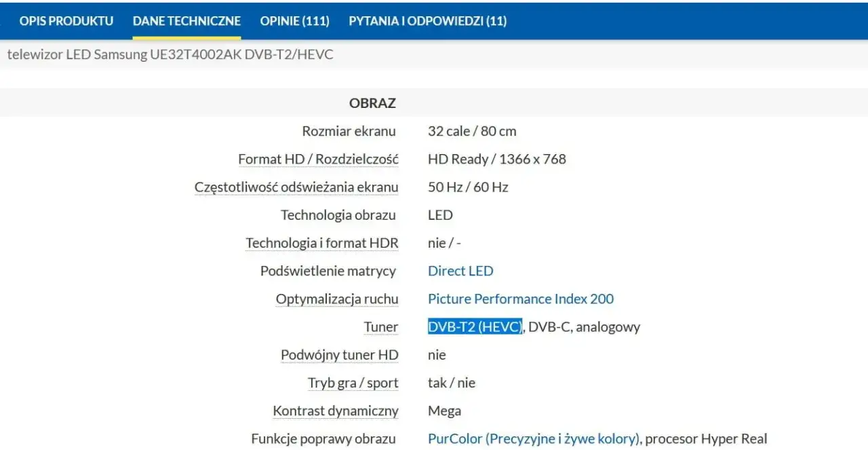This screenshot has height=450, width=868.
Task: Switch to the OPIS PRODUKTU tab
Action: coord(66,21)
